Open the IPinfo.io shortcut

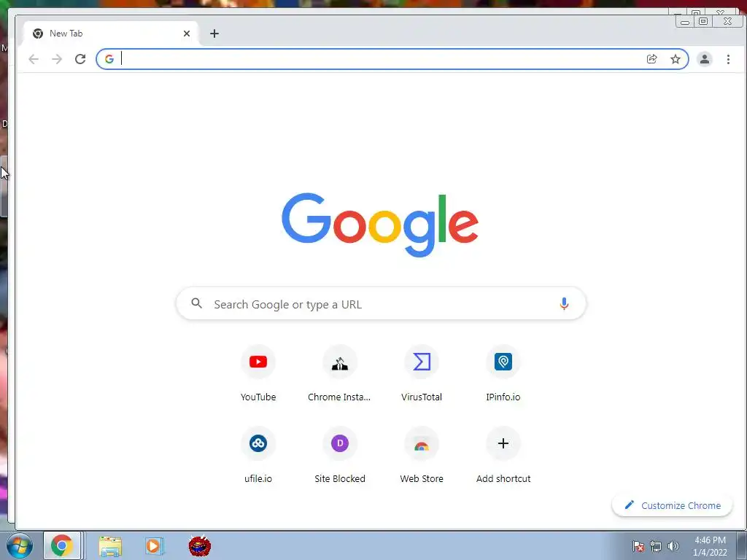[x=503, y=373]
